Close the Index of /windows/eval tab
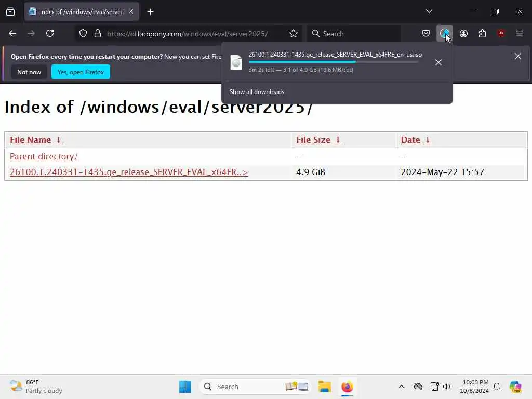Screen dimensions: 532x399 click(131, 11)
